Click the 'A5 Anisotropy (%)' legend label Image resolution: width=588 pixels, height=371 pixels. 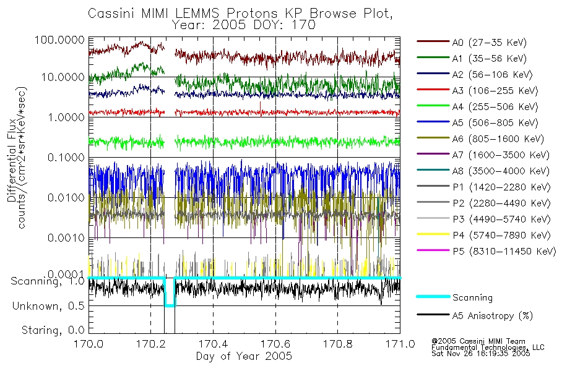point(493,316)
